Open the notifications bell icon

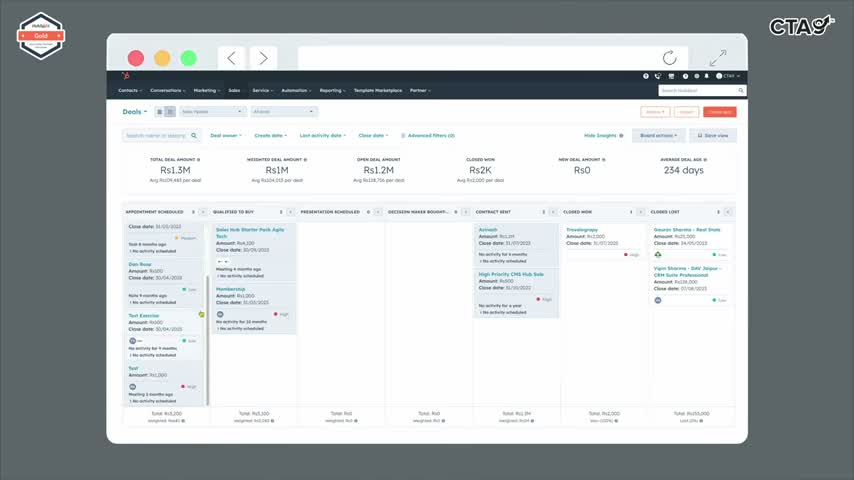click(707, 76)
